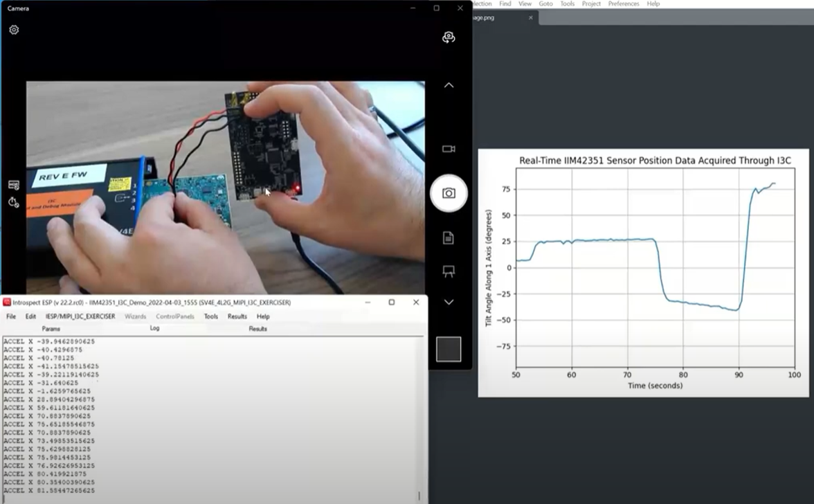Toggle the photo timer icon

(13, 202)
